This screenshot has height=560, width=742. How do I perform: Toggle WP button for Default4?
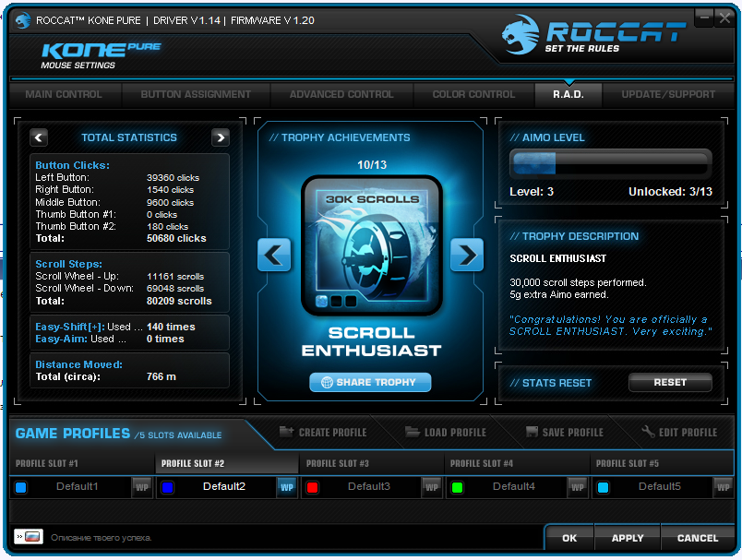tap(578, 488)
